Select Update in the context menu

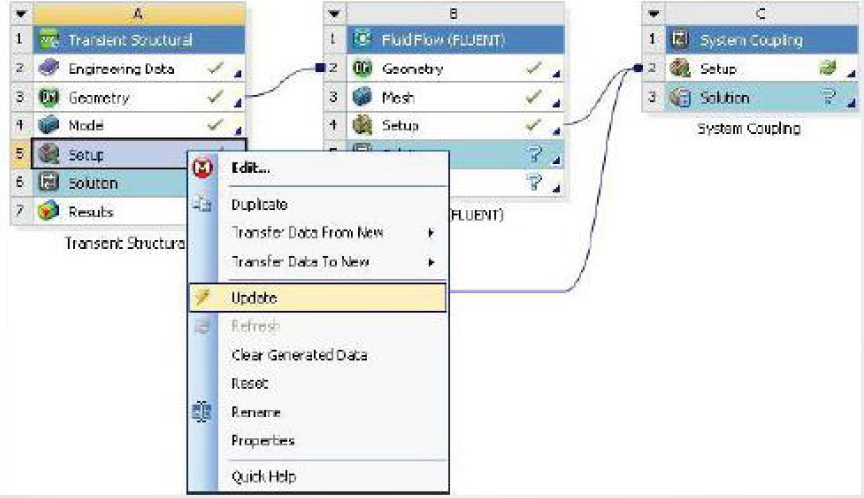[x=317, y=297]
